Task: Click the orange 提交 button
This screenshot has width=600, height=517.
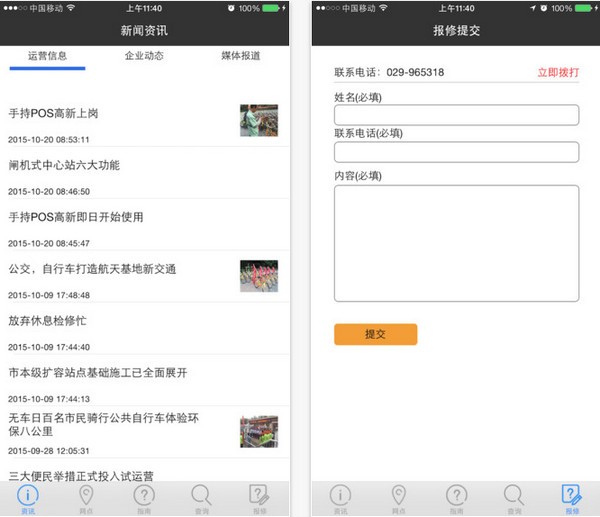Action: pos(375,334)
